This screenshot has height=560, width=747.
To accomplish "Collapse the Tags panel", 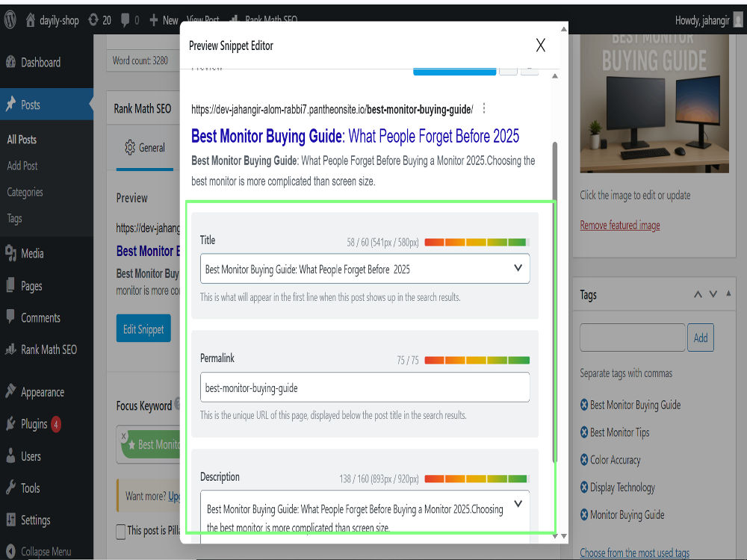I will click(728, 293).
